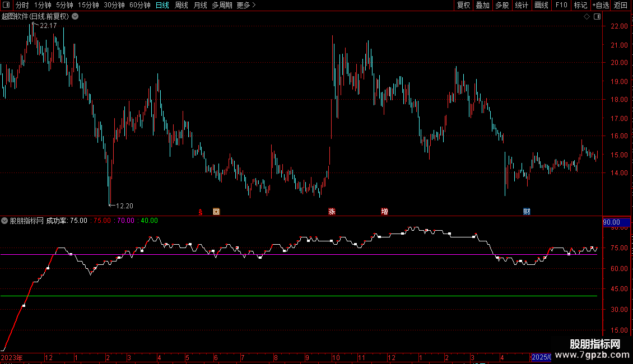Click the red S marker icon
This screenshot has height=364, width=633.
200,212
